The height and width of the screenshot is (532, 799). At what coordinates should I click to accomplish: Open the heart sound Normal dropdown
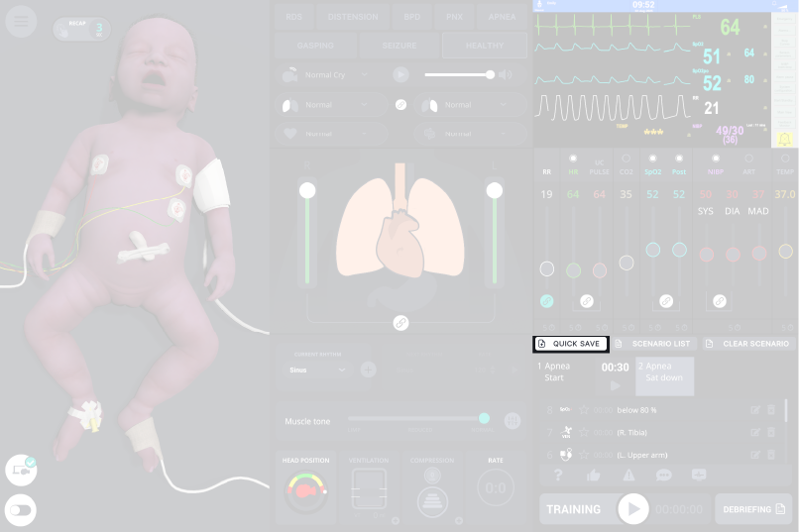[x=326, y=133]
